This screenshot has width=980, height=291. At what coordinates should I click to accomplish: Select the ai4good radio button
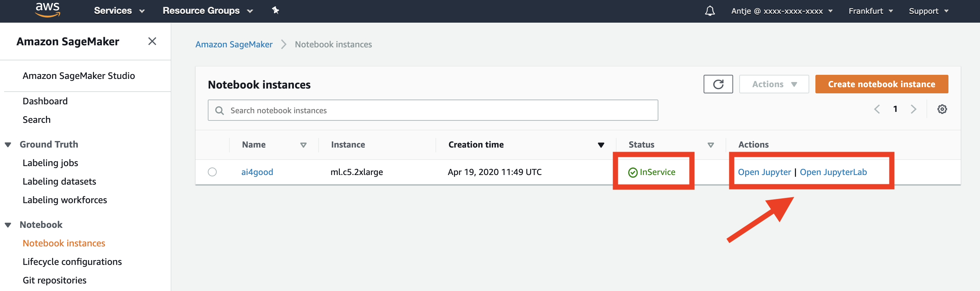click(212, 172)
